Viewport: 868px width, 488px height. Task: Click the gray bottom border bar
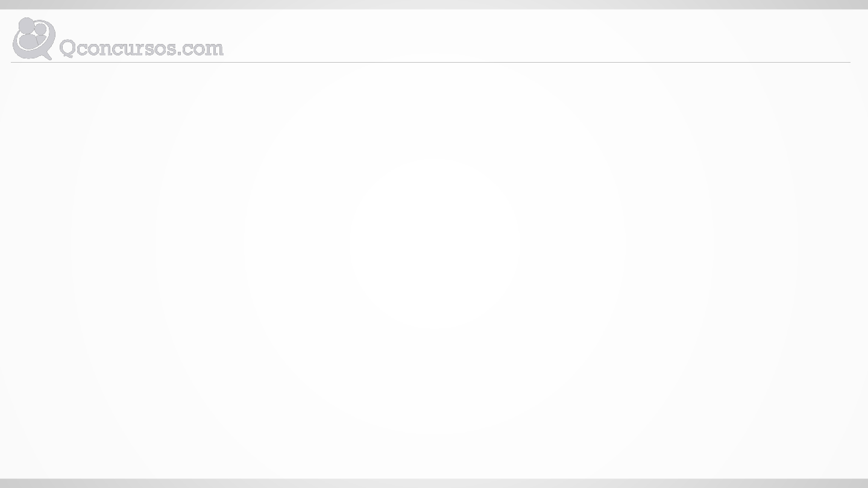[x=434, y=483]
